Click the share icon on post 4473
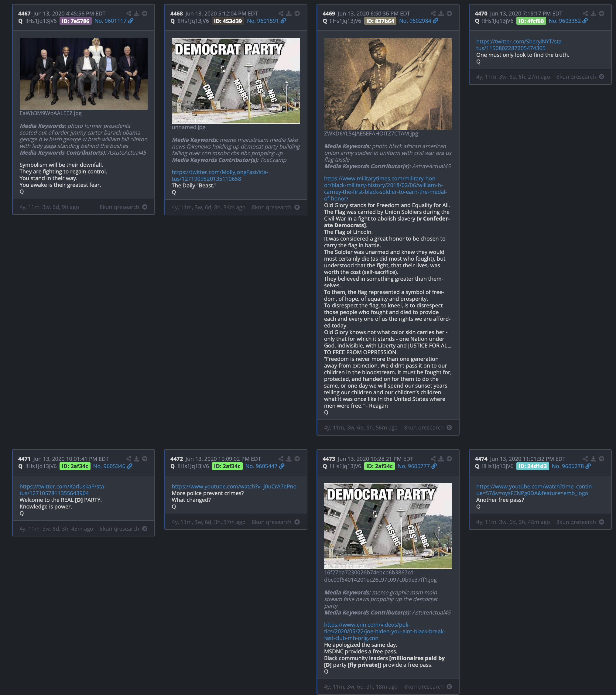This screenshot has width=616, height=695. pyautogui.click(x=433, y=459)
